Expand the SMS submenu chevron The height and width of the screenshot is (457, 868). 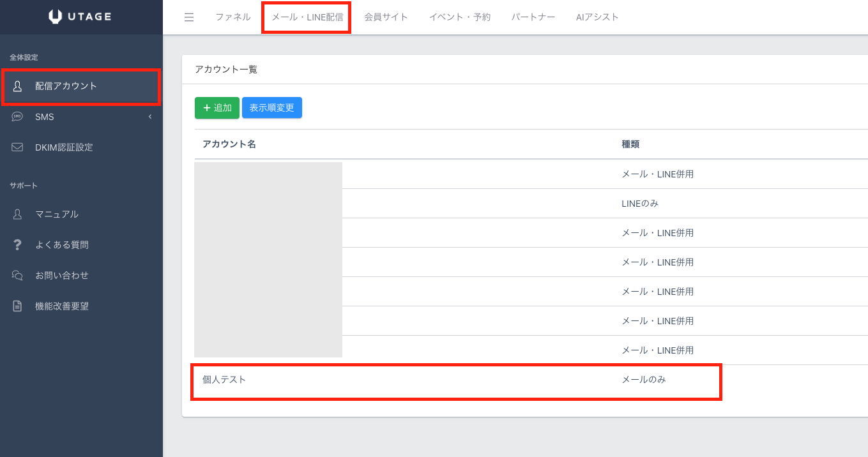150,117
